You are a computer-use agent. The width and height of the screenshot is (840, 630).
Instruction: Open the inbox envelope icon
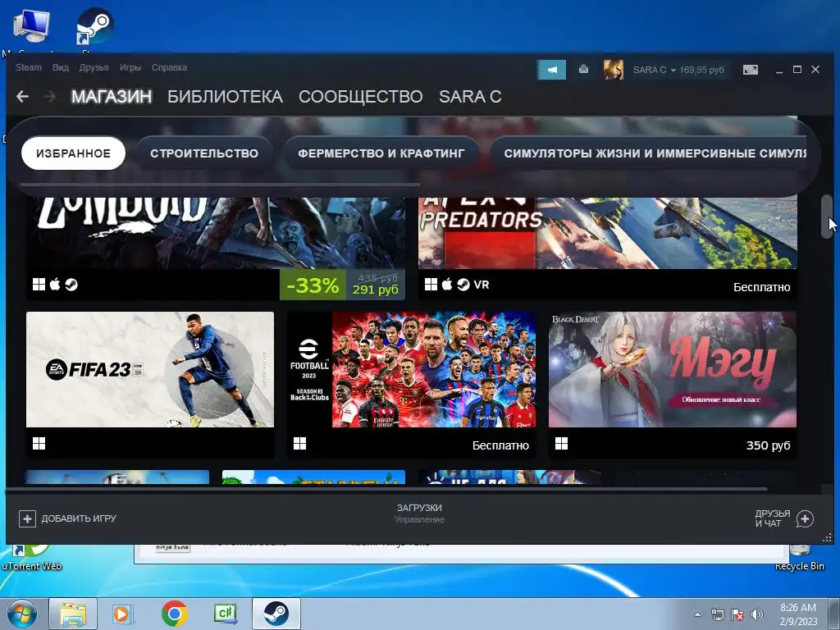(583, 70)
